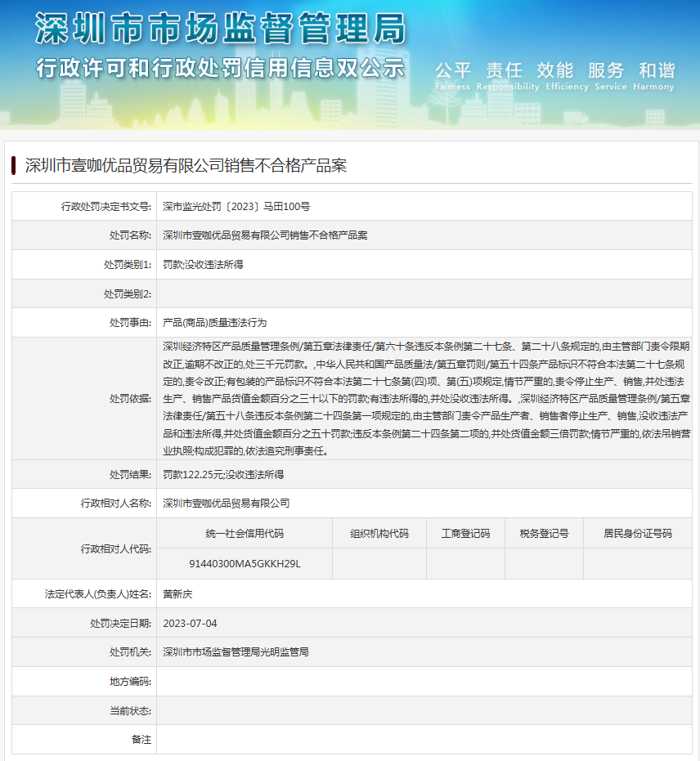
Task: Click the 处罚类别2 label
Action: pos(128,293)
